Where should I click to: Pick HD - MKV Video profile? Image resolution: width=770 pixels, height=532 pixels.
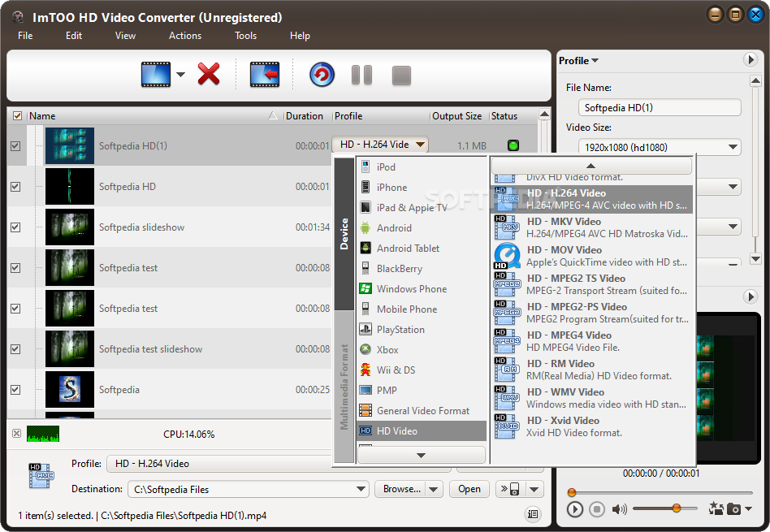[x=593, y=227]
